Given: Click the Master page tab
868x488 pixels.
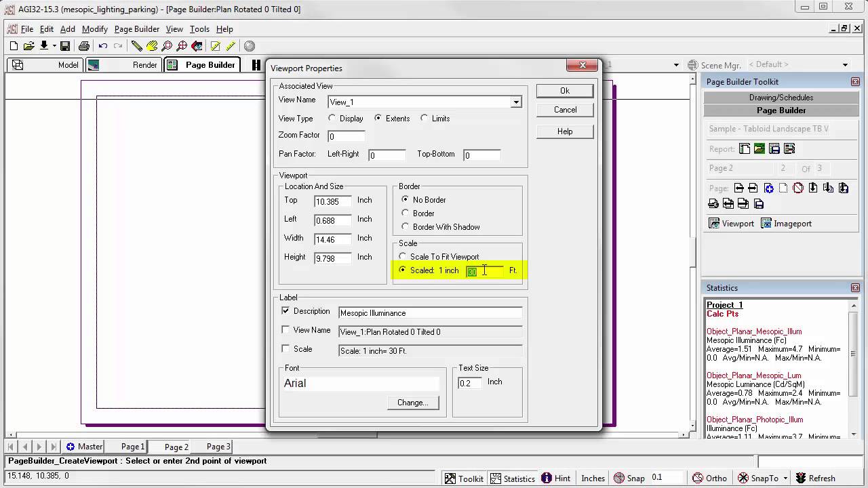Looking at the screenshot, I should click(x=84, y=447).
